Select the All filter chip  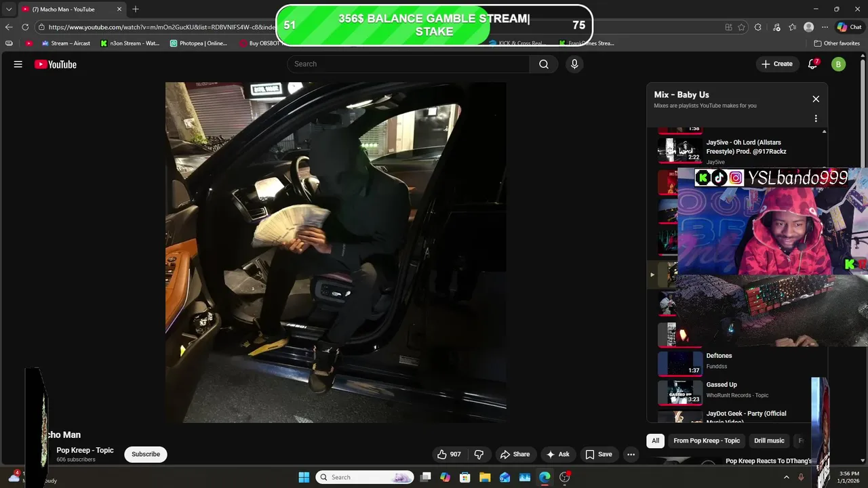pyautogui.click(x=655, y=441)
